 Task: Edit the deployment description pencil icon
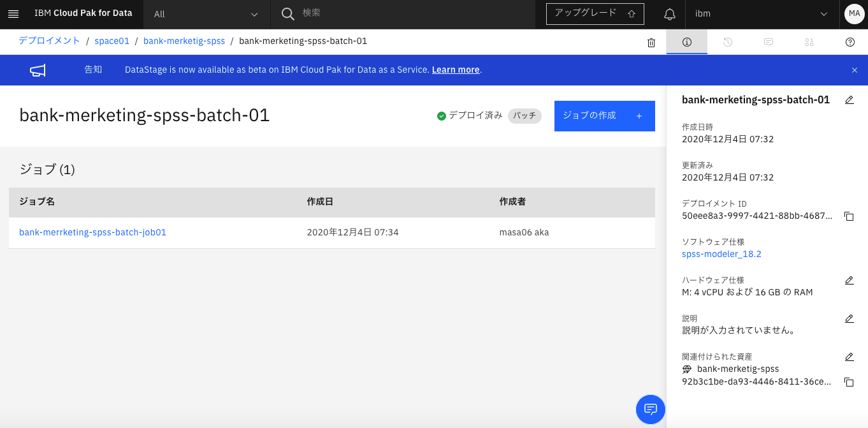(x=849, y=318)
